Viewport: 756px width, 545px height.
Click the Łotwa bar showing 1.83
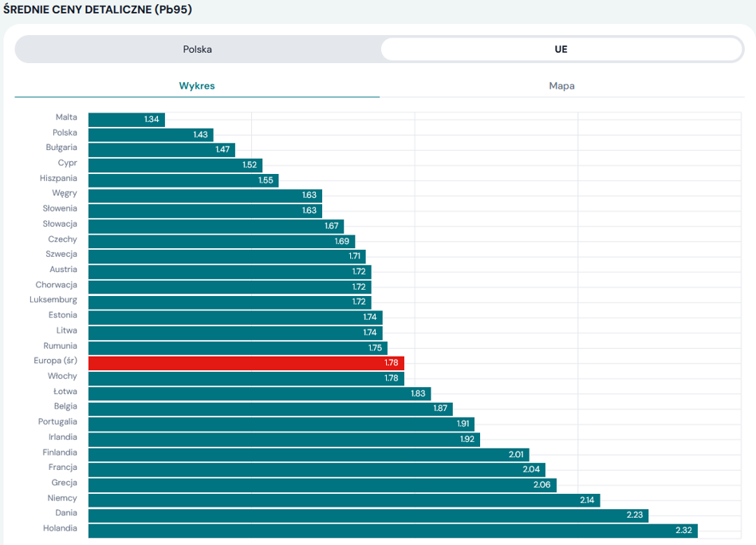[260, 393]
